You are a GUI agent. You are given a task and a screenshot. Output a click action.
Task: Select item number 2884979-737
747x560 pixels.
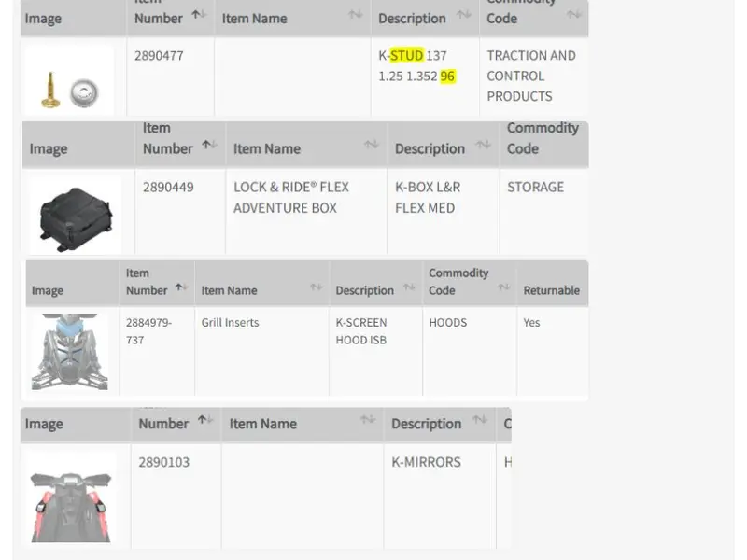pyautogui.click(x=148, y=331)
